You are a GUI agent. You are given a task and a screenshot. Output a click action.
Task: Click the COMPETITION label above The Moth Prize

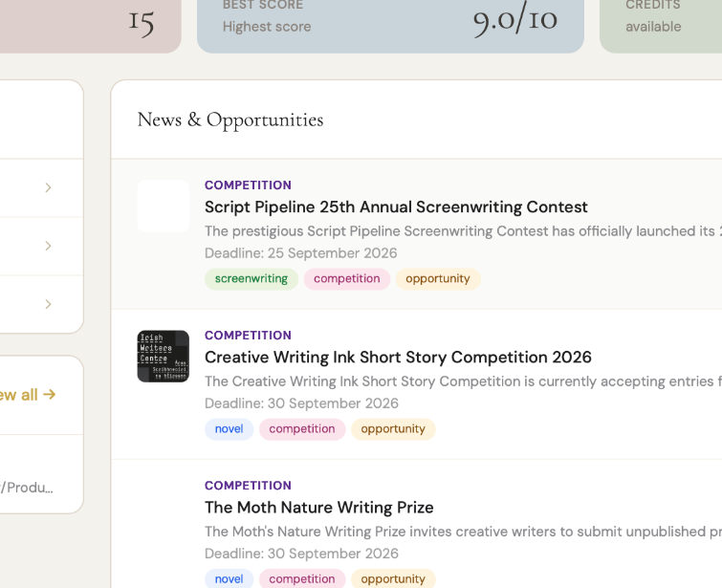click(248, 486)
